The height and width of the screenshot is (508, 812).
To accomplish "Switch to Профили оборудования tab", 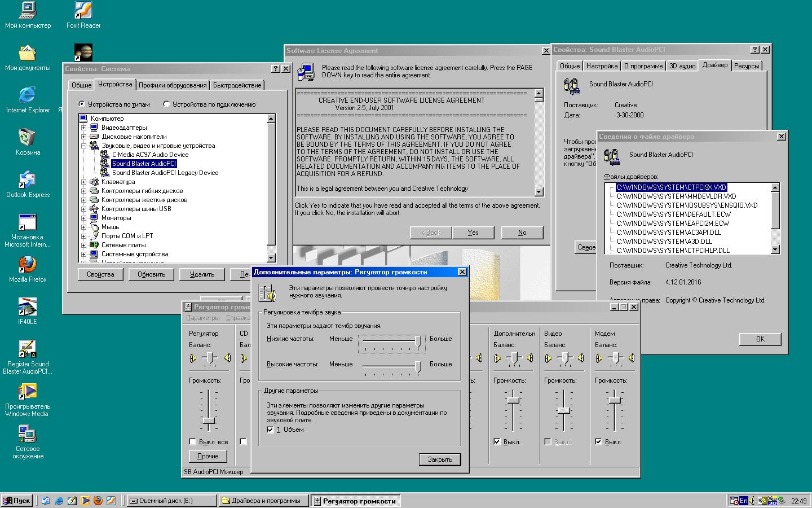I will click(173, 85).
